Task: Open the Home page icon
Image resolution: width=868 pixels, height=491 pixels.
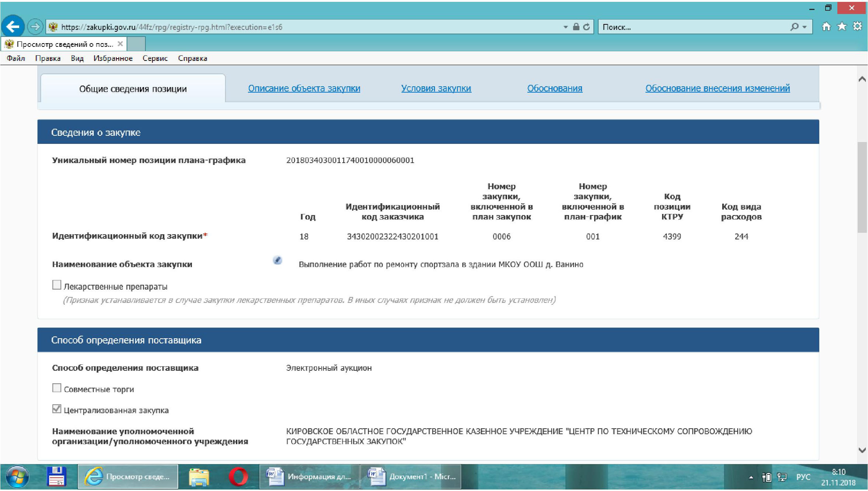Action: 826,27
